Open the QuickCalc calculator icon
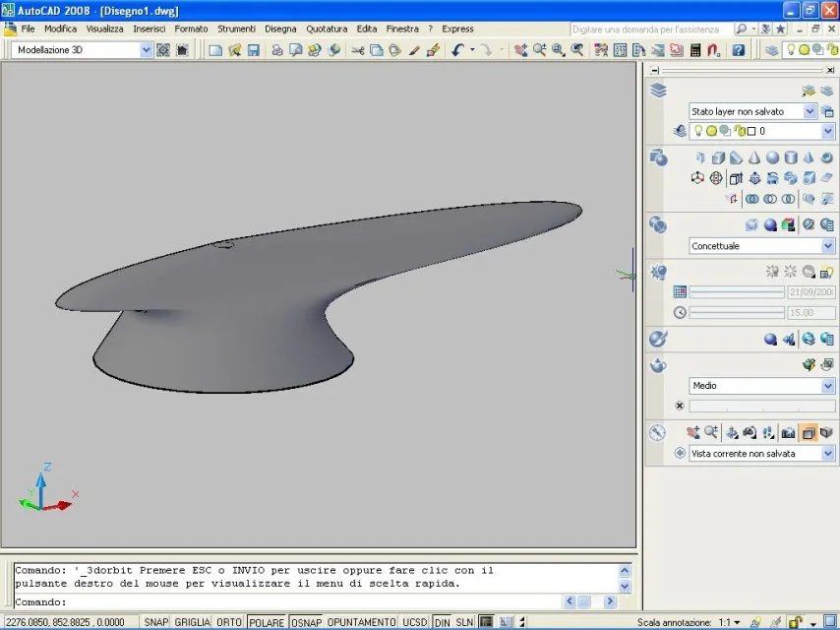This screenshot has height=630, width=840. 695,50
